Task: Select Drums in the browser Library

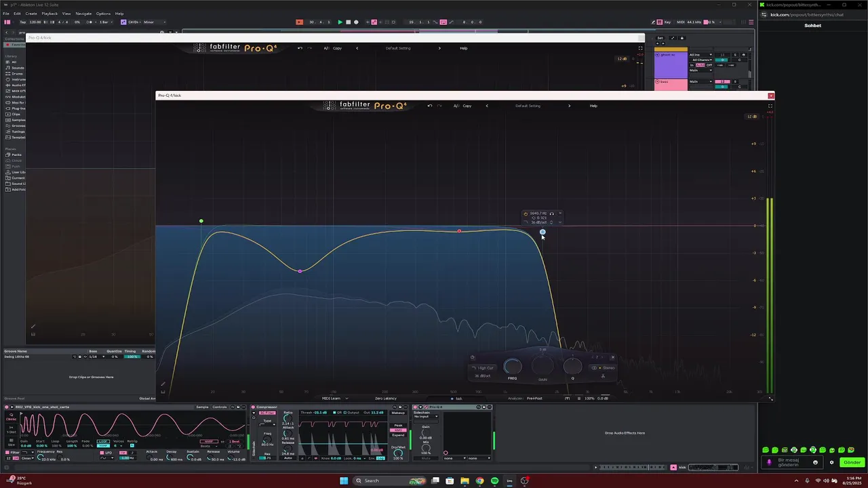Action: [16, 73]
